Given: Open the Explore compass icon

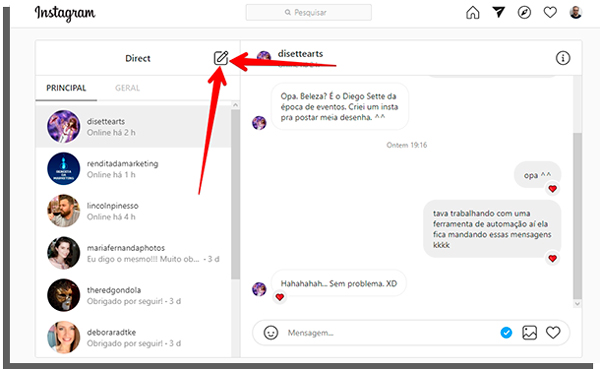Looking at the screenshot, I should (x=524, y=13).
